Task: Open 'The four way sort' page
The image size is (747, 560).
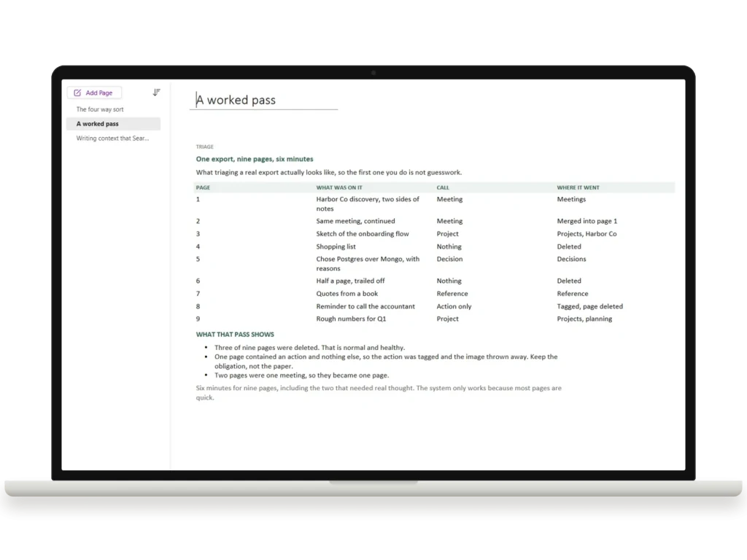Action: 99,109
